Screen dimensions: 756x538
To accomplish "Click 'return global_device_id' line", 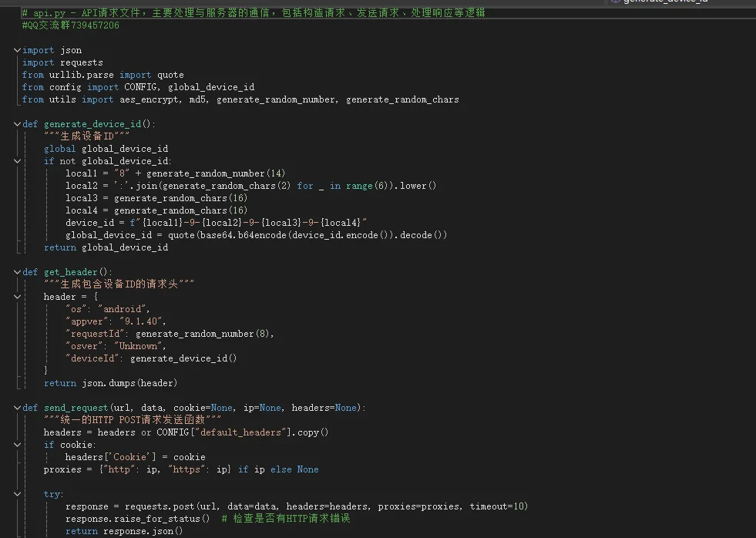I will [x=106, y=247].
